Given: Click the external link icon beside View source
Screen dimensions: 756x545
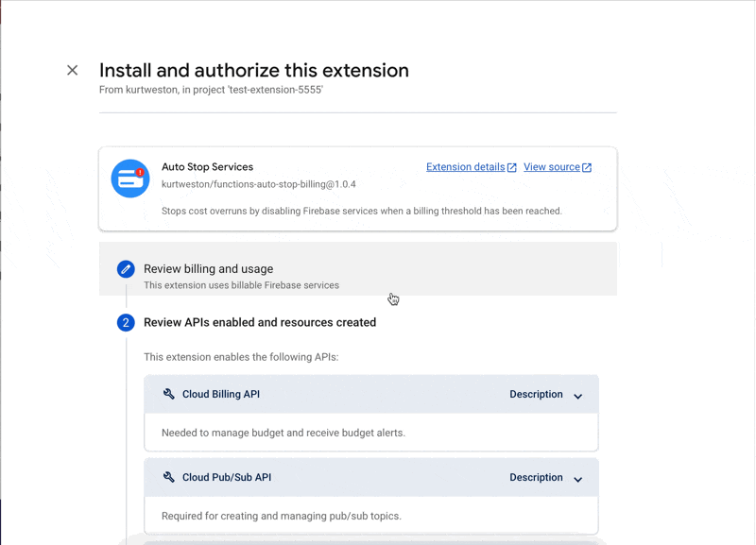Looking at the screenshot, I should pyautogui.click(x=586, y=166).
